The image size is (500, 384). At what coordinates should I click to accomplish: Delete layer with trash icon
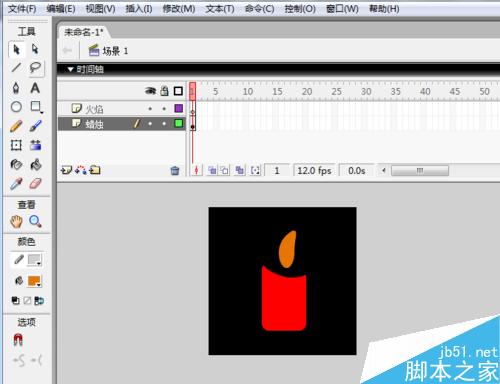tap(175, 171)
